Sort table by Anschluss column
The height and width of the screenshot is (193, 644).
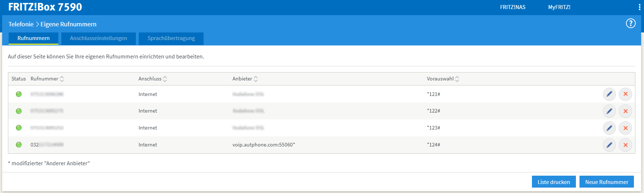coord(165,79)
